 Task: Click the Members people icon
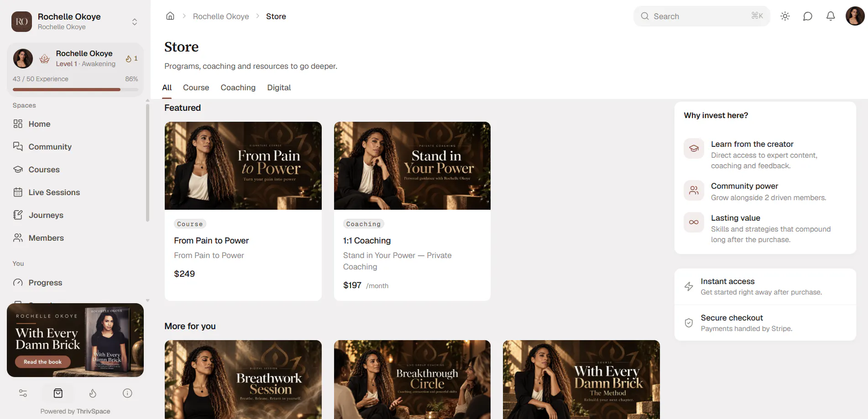coord(18,238)
